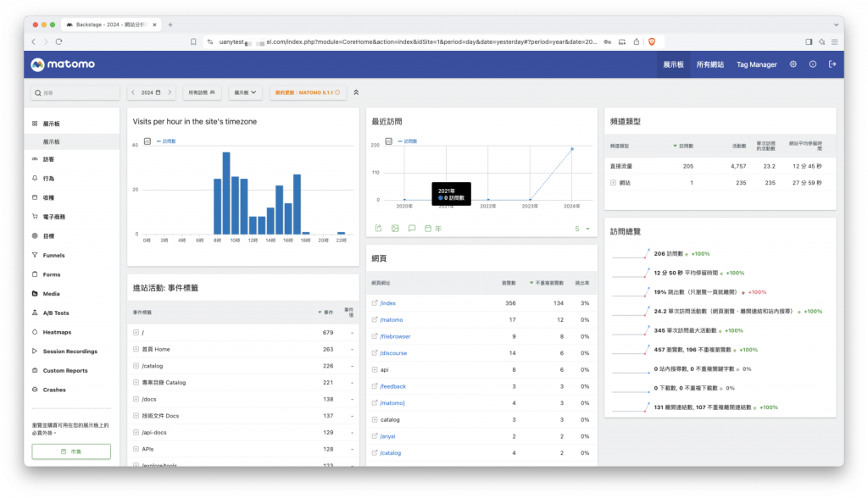Open the /feedback page link
This screenshot has width=868, height=498.
click(x=393, y=386)
